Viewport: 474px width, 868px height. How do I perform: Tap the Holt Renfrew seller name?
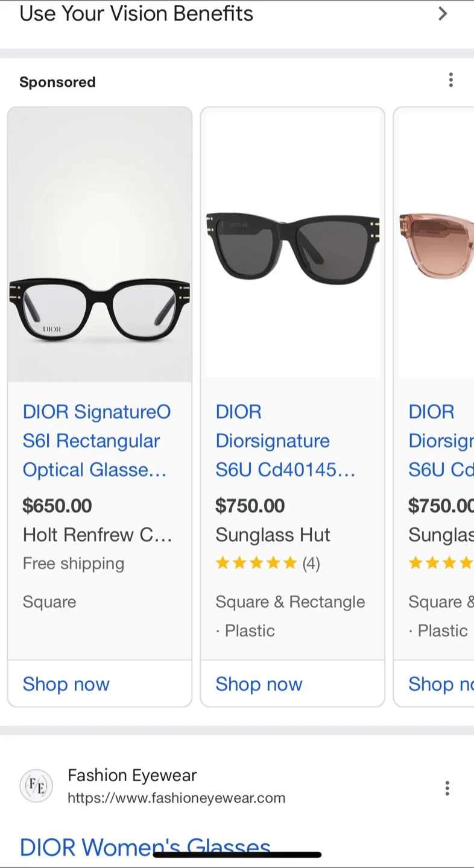(x=97, y=535)
